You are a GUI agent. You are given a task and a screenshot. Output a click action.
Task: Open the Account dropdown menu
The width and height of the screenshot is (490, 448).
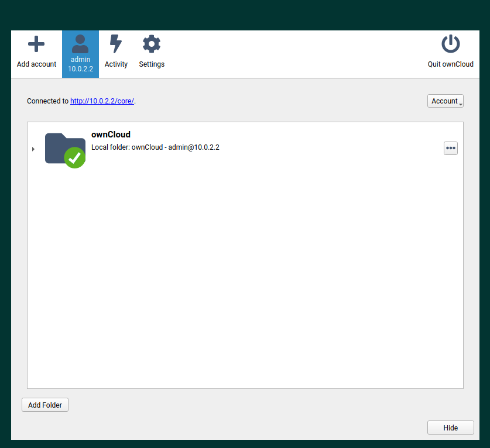445,101
